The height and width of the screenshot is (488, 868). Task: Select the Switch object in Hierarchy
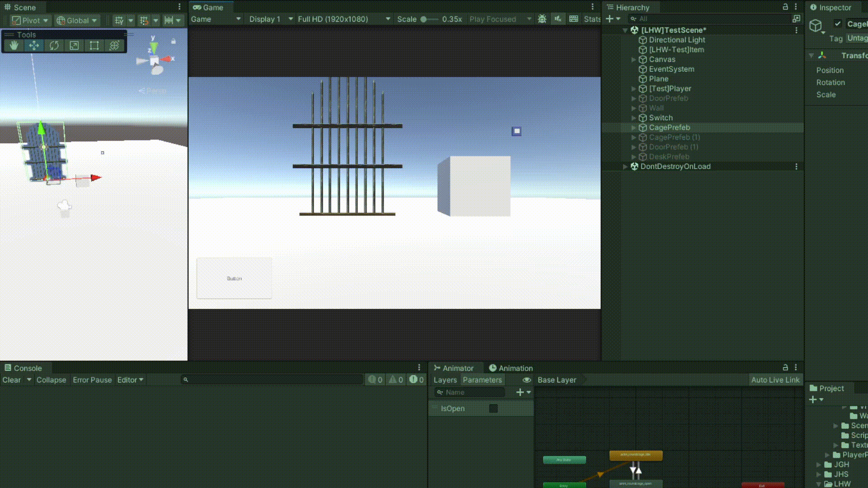pos(660,118)
